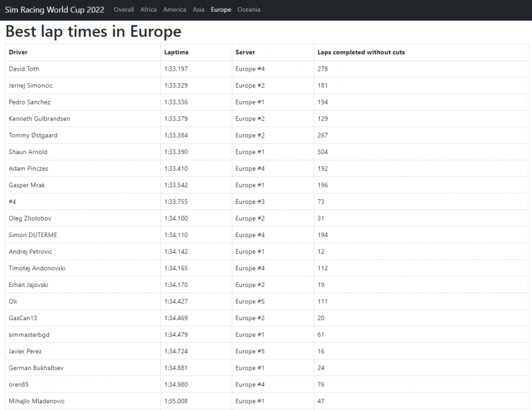The height and width of the screenshot is (410, 532).
Task: Open the Overall navigation tab
Action: point(124,10)
